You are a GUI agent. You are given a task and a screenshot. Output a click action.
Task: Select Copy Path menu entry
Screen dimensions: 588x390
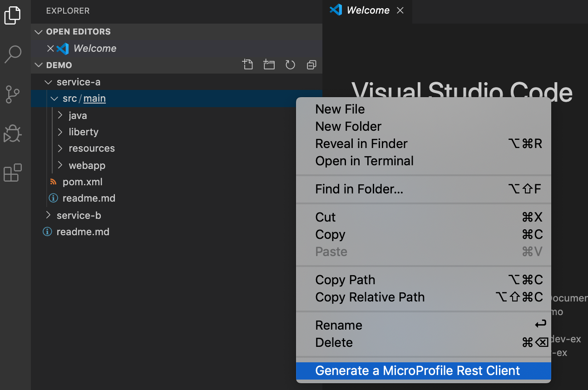click(x=423, y=280)
